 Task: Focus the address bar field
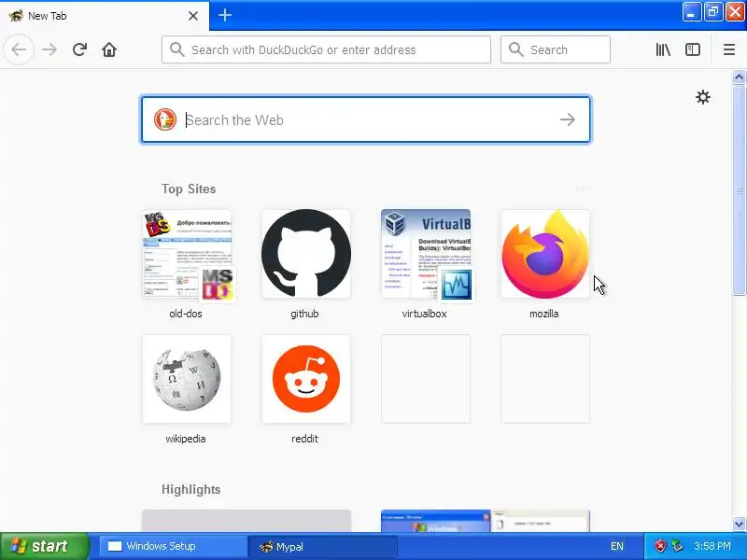(x=326, y=49)
